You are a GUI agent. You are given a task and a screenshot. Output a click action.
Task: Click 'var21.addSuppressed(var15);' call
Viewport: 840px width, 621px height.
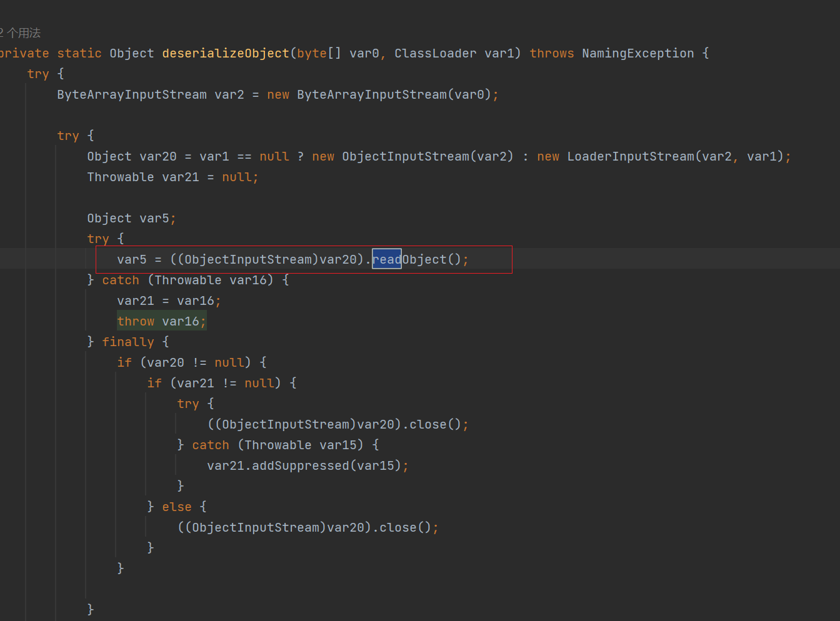pyautogui.click(x=307, y=466)
